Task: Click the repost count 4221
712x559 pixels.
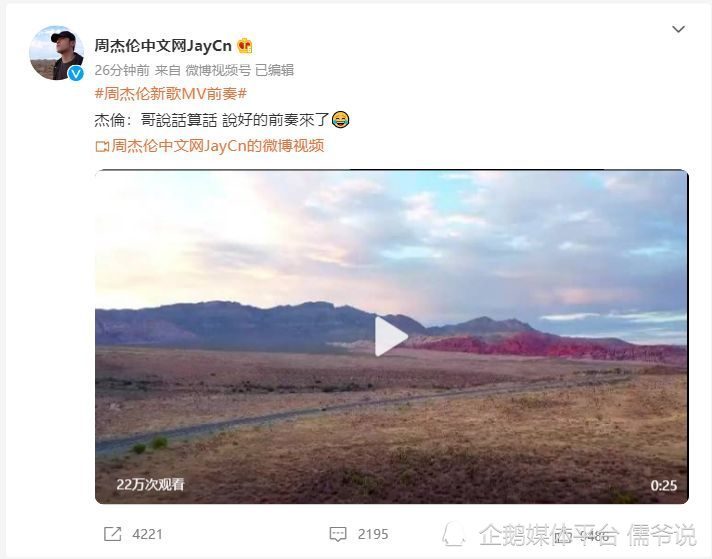Action: tap(147, 534)
